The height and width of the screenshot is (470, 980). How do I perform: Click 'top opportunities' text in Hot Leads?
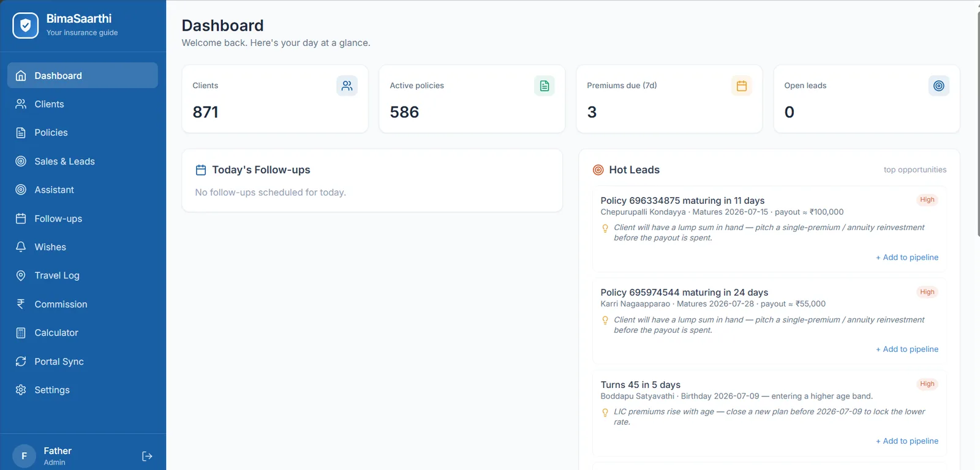(915, 170)
